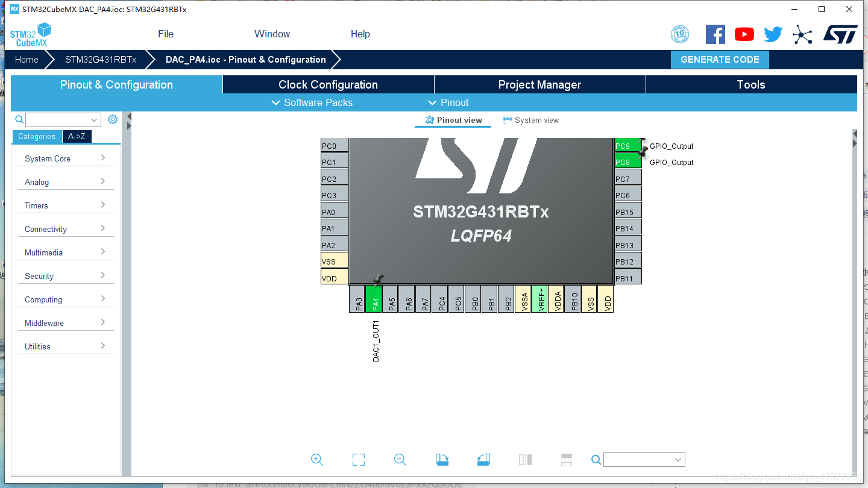This screenshot has height=488, width=868.
Task: Switch to Categories list tab
Action: coord(37,137)
